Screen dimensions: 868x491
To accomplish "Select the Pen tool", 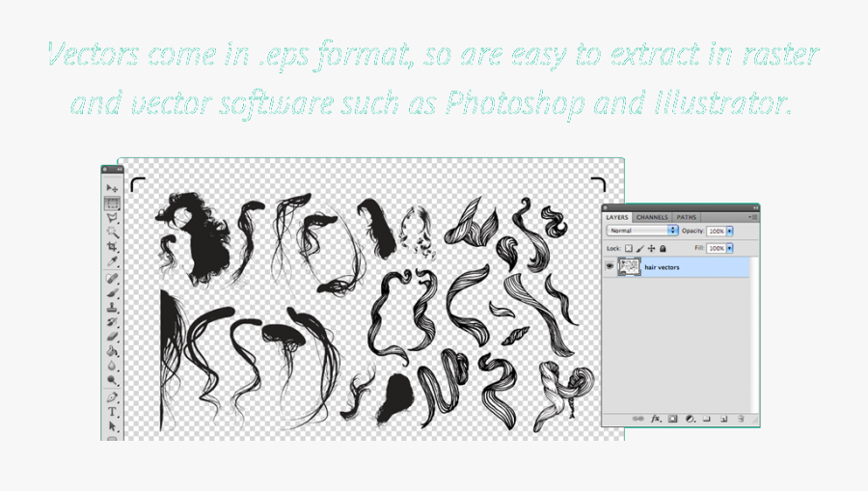I will click(112, 396).
